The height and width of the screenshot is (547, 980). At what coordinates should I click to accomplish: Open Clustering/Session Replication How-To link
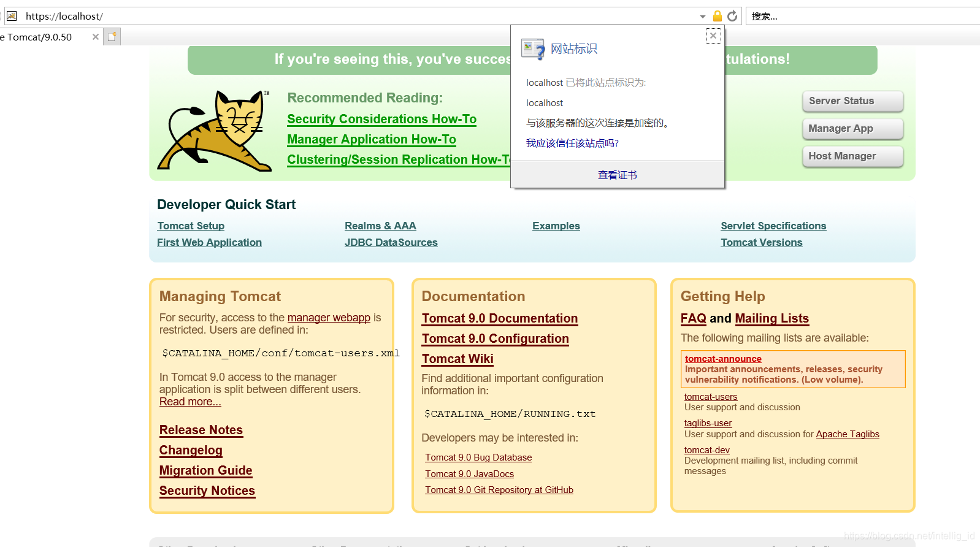(399, 160)
